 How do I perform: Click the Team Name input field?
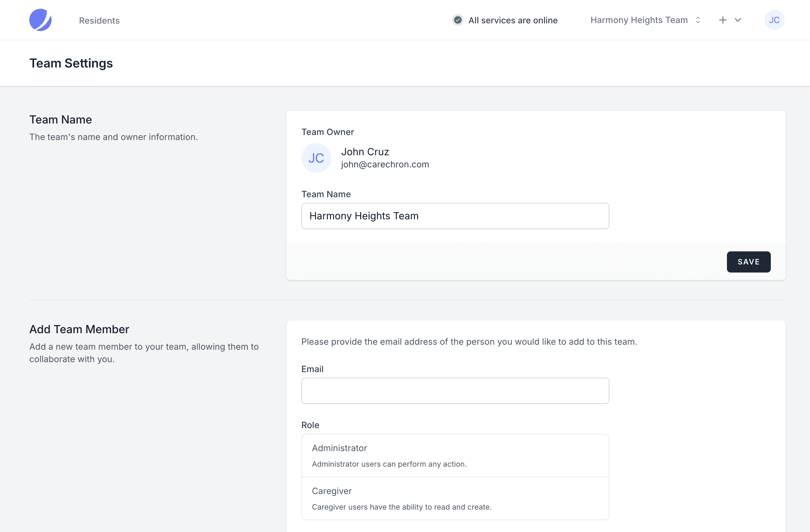455,216
